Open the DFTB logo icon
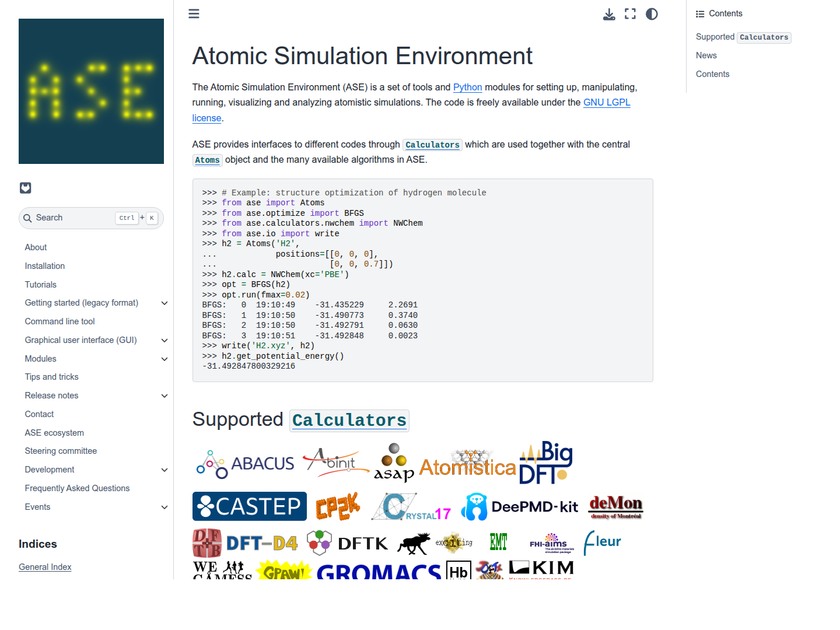This screenshot has height=630, width=840. [x=206, y=543]
